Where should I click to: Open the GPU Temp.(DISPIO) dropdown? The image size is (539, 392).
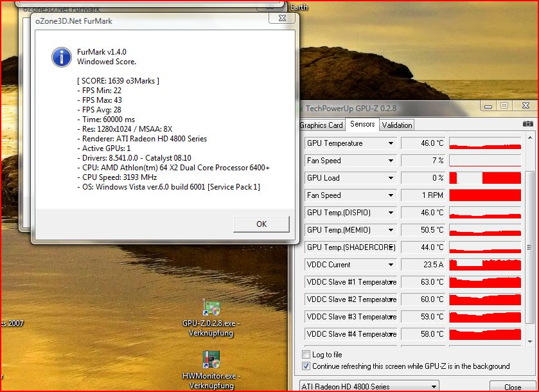(x=391, y=213)
